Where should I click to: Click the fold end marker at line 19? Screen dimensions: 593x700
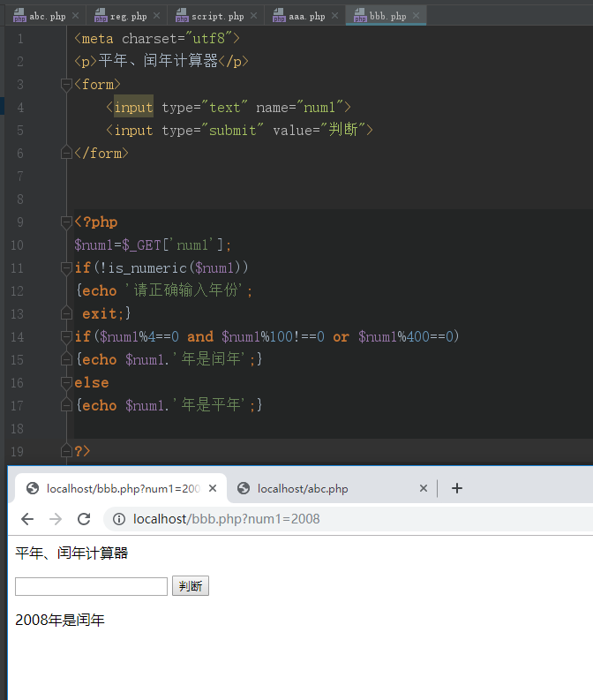point(66,451)
